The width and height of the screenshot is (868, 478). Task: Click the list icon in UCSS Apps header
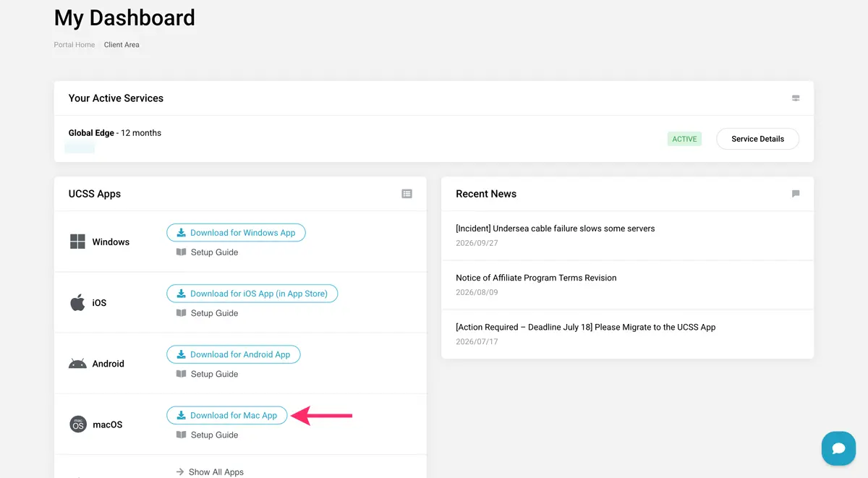[x=407, y=194]
